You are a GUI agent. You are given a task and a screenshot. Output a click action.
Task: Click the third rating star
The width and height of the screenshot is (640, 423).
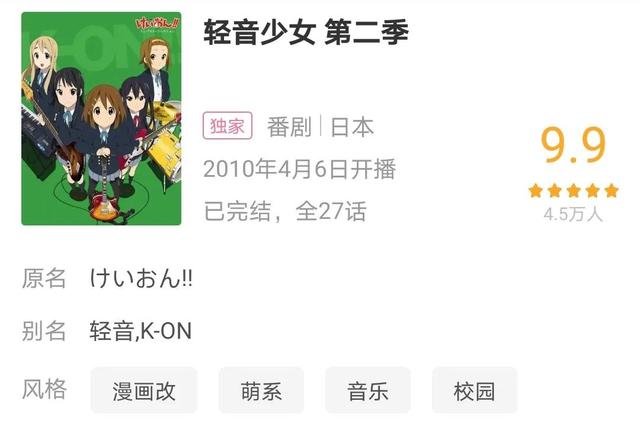point(573,191)
